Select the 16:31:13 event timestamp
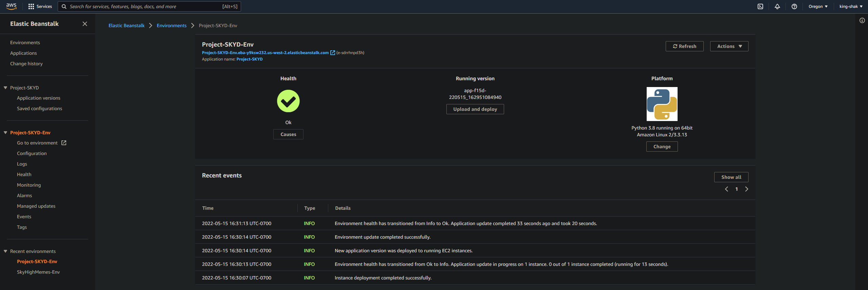Image resolution: width=868 pixels, height=290 pixels. click(x=237, y=223)
